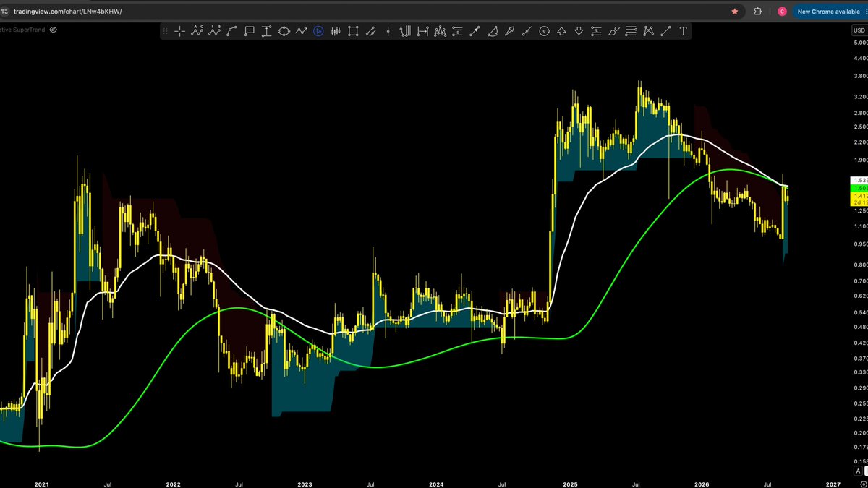Select the arrow-down marker tool

(x=579, y=31)
